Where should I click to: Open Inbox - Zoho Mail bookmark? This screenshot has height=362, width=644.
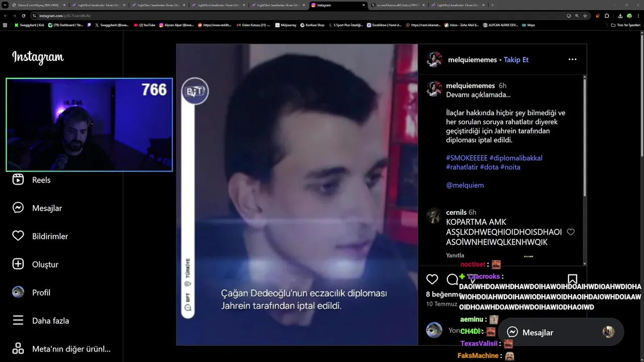(461, 25)
